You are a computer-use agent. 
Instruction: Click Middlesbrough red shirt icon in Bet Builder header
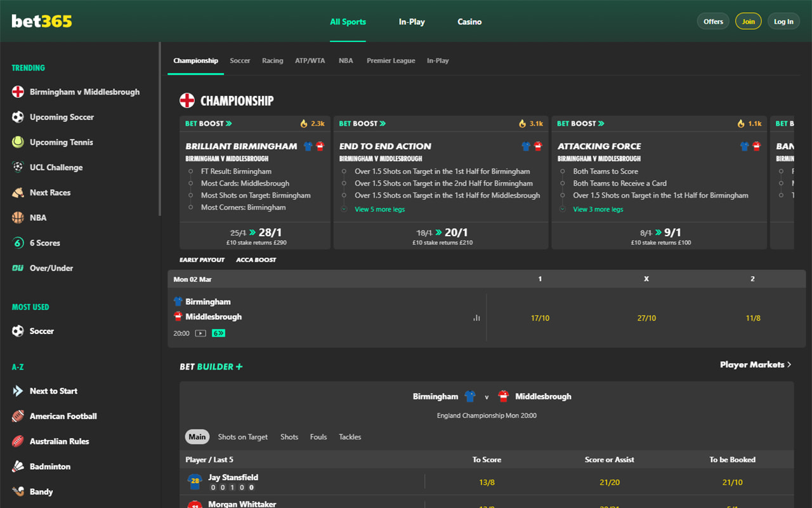[x=504, y=396]
